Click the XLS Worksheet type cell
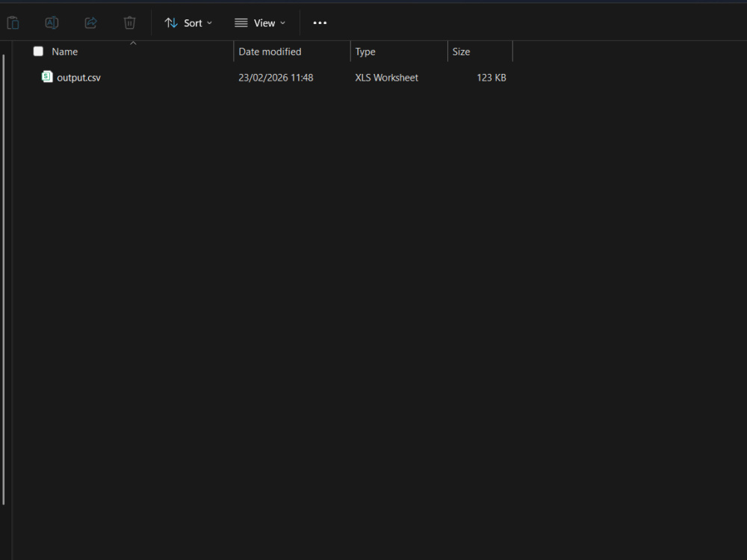 tap(386, 78)
